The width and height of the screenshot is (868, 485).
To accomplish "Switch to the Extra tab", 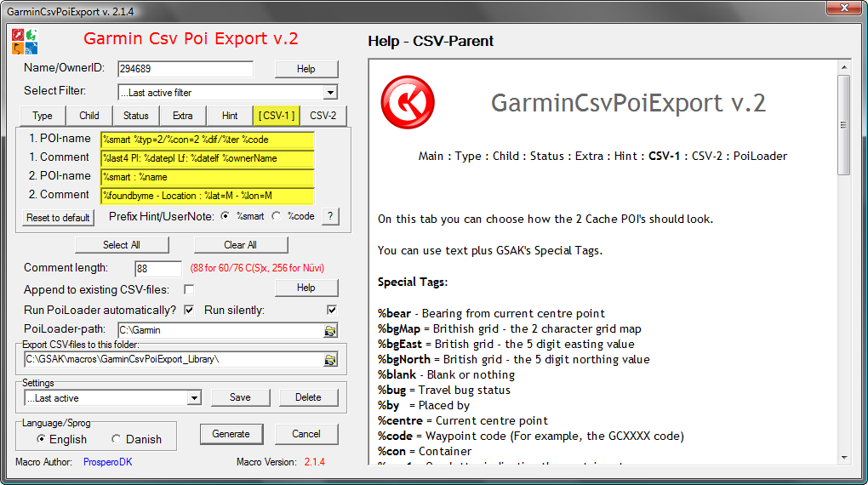I will pyautogui.click(x=183, y=116).
